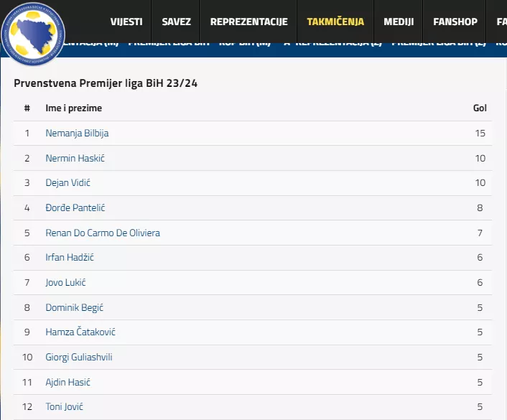The height and width of the screenshot is (420, 507).
Task: View Jovo Lukić's player page
Action: 65,282
